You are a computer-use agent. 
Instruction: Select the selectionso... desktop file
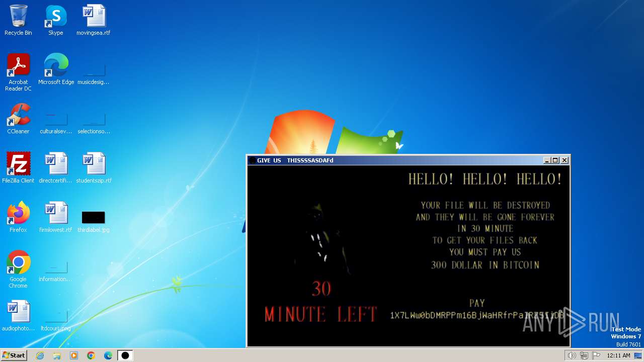point(94,124)
